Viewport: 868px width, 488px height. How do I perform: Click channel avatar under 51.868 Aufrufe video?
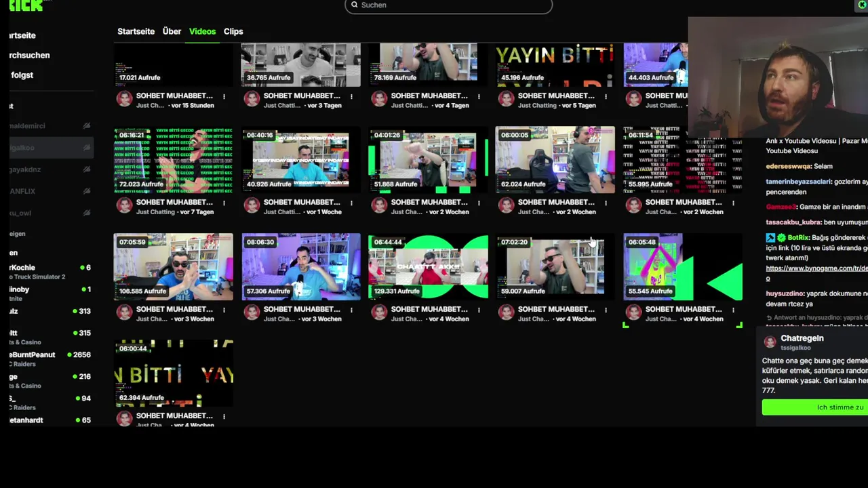[379, 205]
